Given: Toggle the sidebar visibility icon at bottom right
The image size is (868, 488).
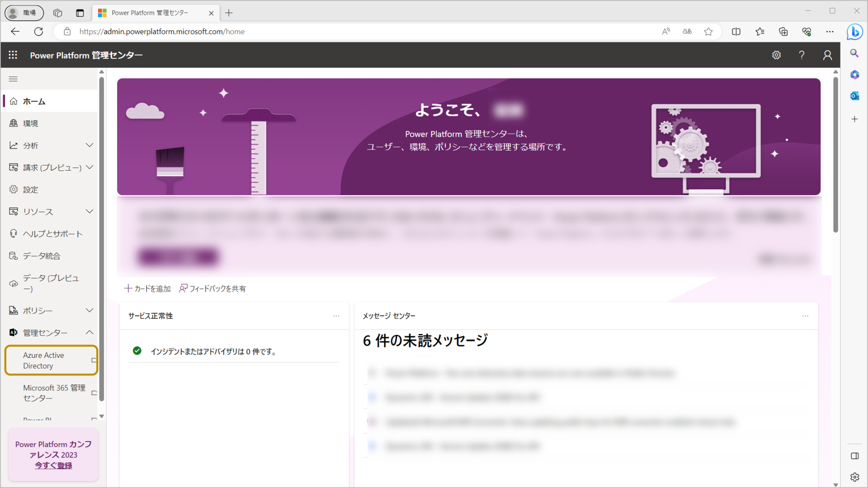Looking at the screenshot, I should click(x=854, y=456).
